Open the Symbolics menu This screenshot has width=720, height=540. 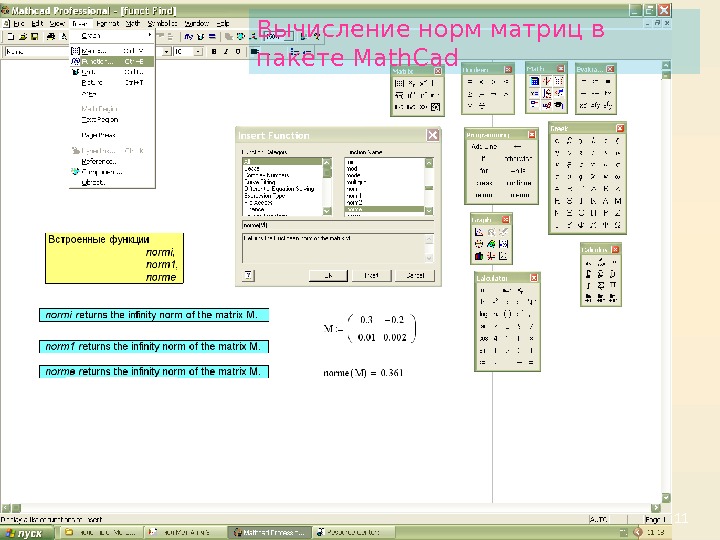(163, 23)
